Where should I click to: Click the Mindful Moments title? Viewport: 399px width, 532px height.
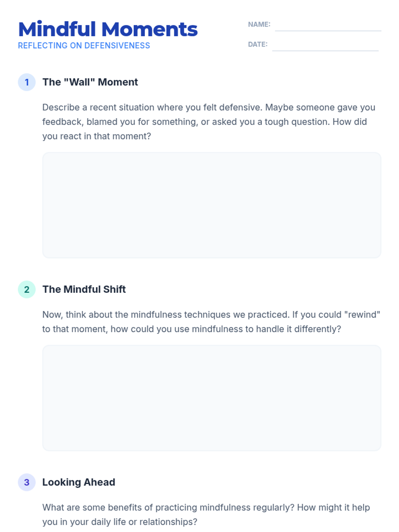[108, 29]
